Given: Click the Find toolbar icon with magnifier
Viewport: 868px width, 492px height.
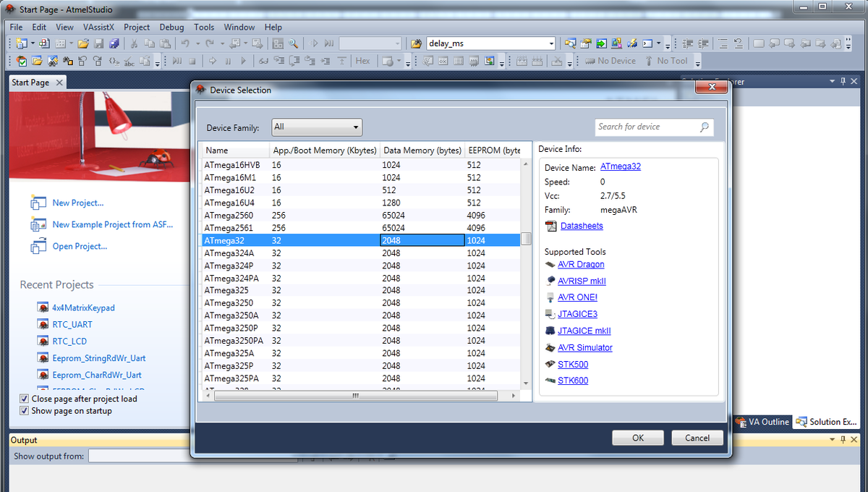Looking at the screenshot, I should pyautogui.click(x=293, y=43).
